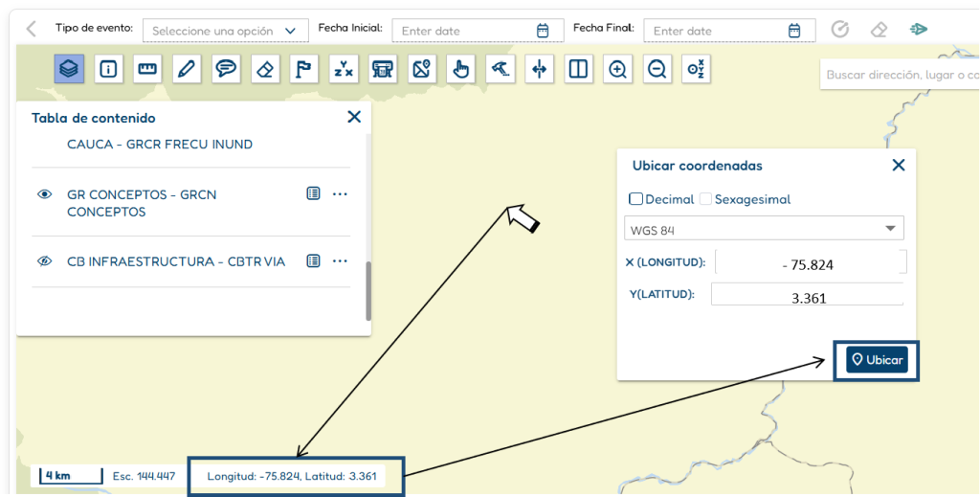Show the CB INFRAESTRUCTURA layer with the eye icon
The image size is (980, 497).
coord(44,261)
